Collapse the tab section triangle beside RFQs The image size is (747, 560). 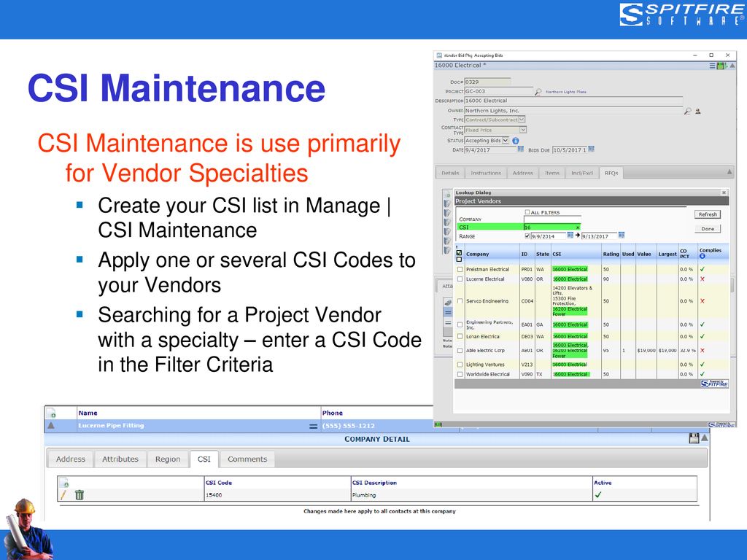point(729,172)
